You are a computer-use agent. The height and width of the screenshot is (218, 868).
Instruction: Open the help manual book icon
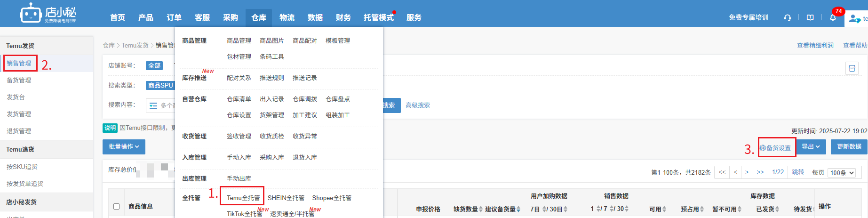pos(810,17)
